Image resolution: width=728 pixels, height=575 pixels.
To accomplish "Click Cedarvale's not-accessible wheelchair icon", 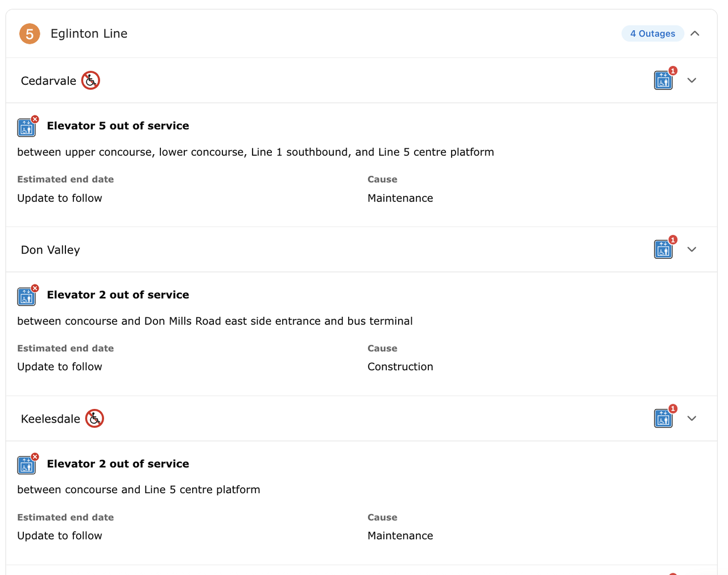I will pyautogui.click(x=90, y=81).
